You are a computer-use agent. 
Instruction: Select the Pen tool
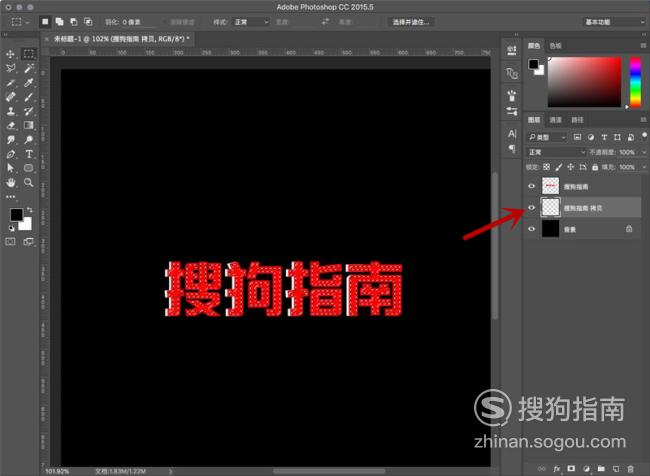click(x=10, y=154)
